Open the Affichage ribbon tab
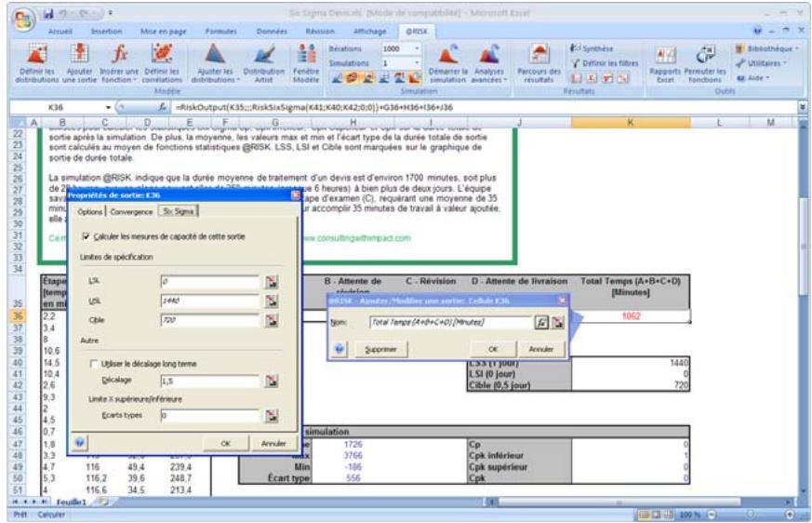 (x=370, y=32)
